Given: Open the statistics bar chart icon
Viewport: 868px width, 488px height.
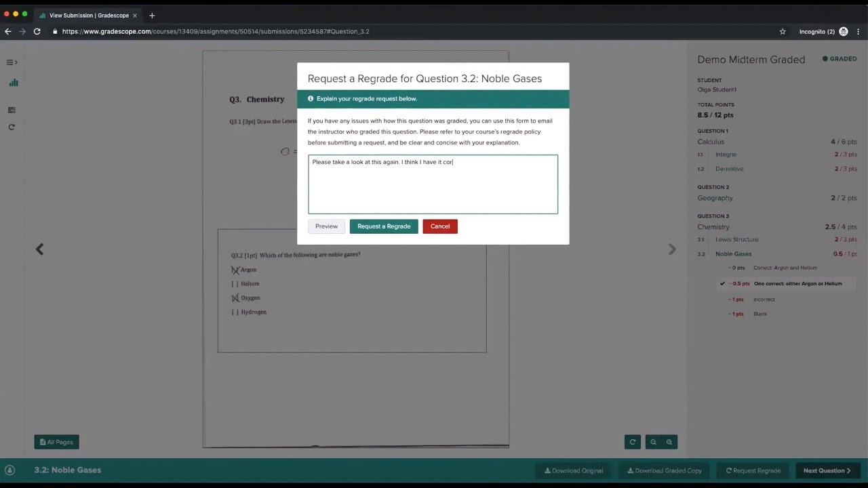Looking at the screenshot, I should (x=14, y=83).
